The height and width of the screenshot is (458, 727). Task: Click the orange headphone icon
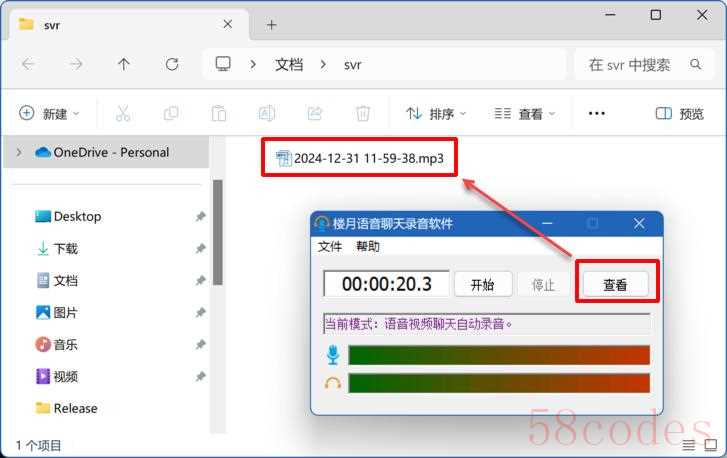pyautogui.click(x=332, y=383)
